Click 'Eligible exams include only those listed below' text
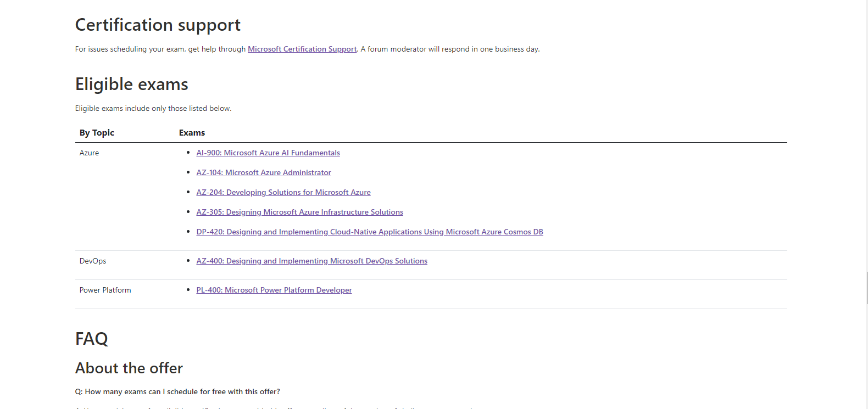Screen dimensions: 868x409 [153, 108]
